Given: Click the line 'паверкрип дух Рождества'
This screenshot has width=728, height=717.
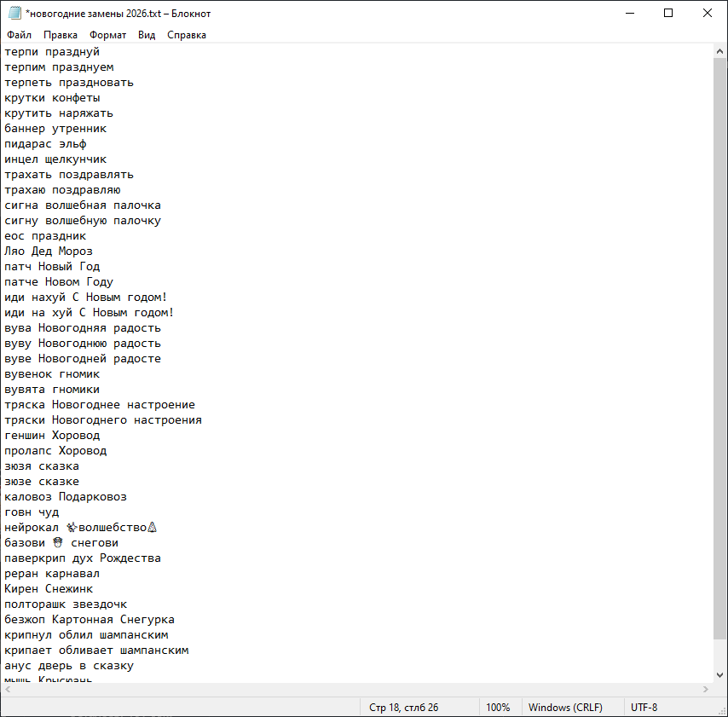Looking at the screenshot, I should pos(83,558).
